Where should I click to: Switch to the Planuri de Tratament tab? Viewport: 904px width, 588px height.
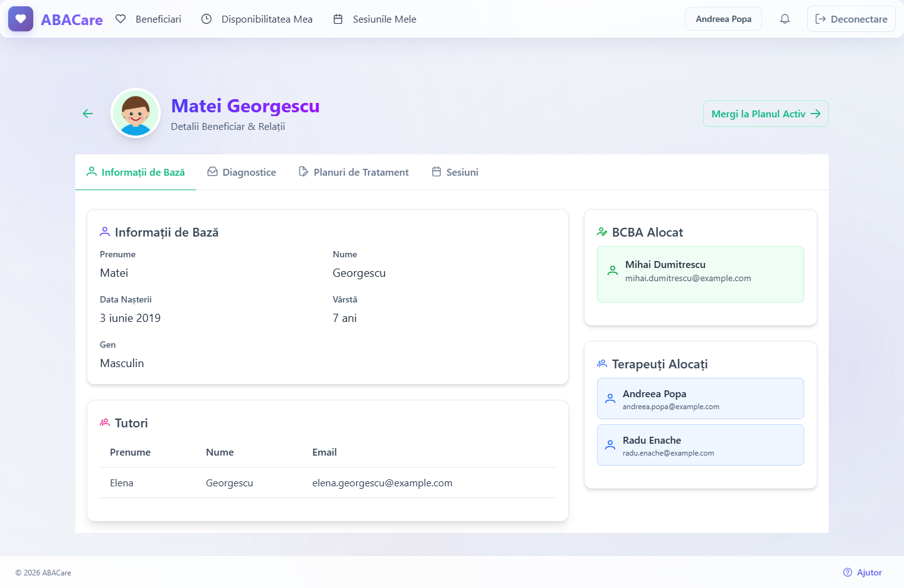(353, 172)
